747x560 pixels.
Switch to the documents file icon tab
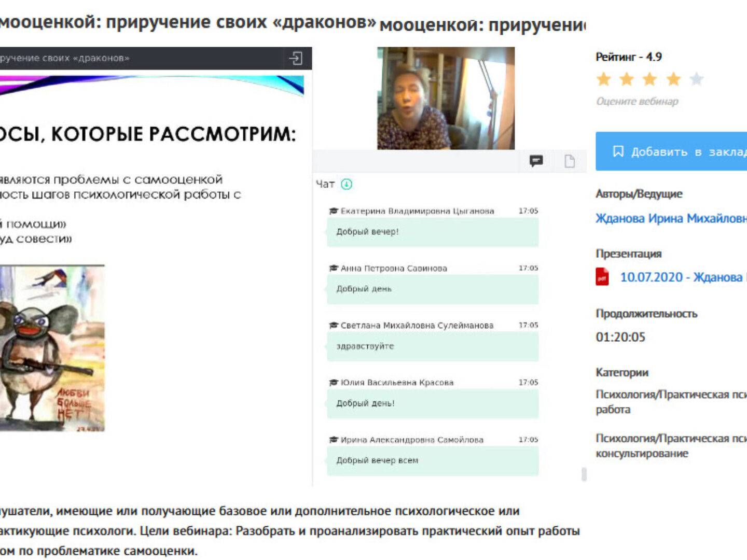tap(570, 161)
